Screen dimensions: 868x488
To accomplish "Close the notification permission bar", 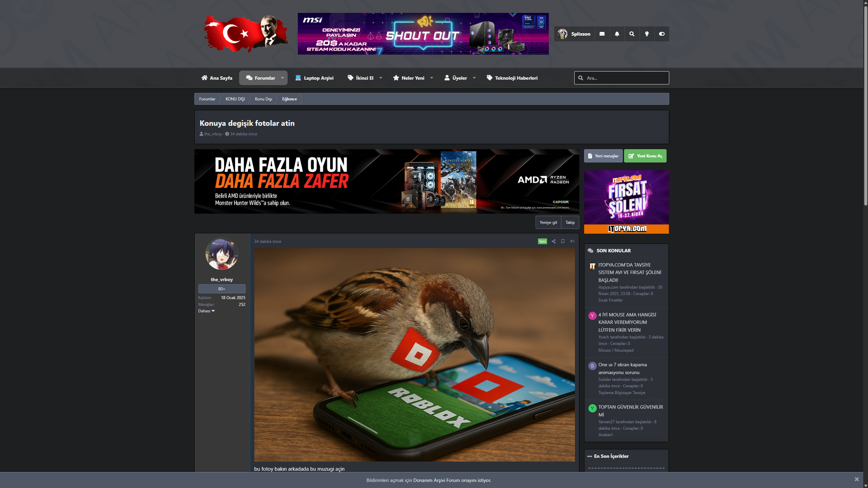I will (856, 479).
